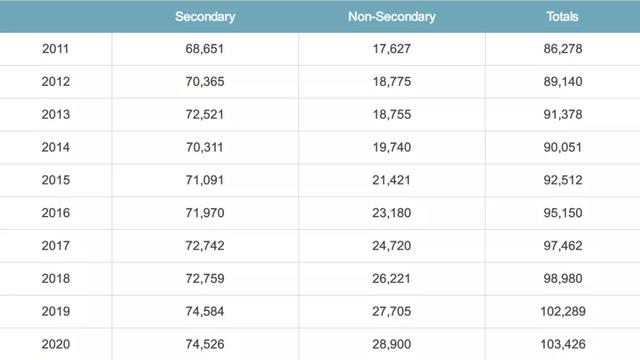The width and height of the screenshot is (640, 360).
Task: Click the Secondary column header
Action: coord(205,17)
